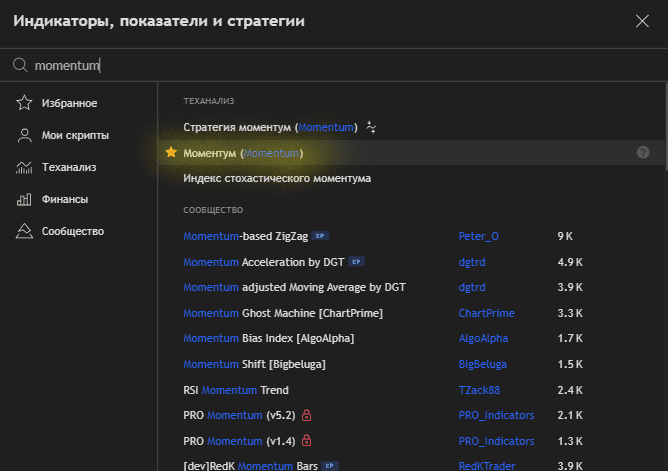The image size is (668, 471).
Task: Close the indicators dialog
Action: [x=641, y=20]
